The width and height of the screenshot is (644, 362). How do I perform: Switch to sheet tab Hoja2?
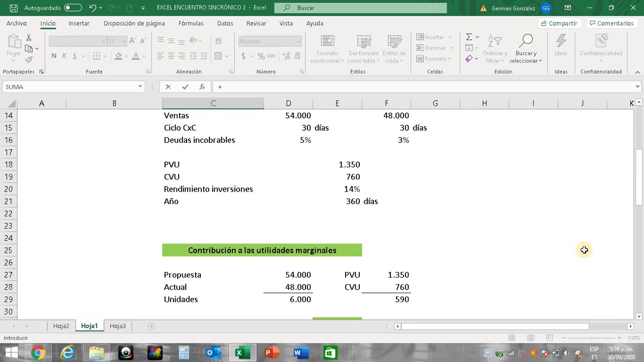click(x=61, y=326)
